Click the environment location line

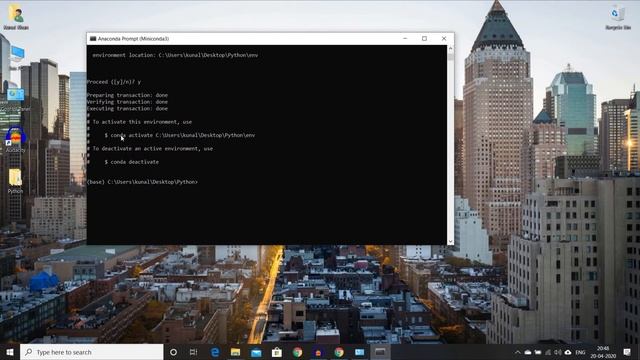tap(175, 55)
